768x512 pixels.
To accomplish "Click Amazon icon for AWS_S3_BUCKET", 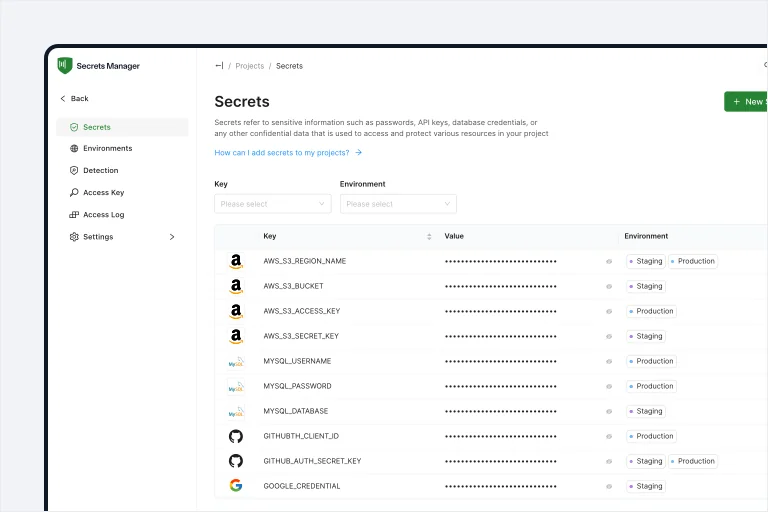I will [236, 286].
